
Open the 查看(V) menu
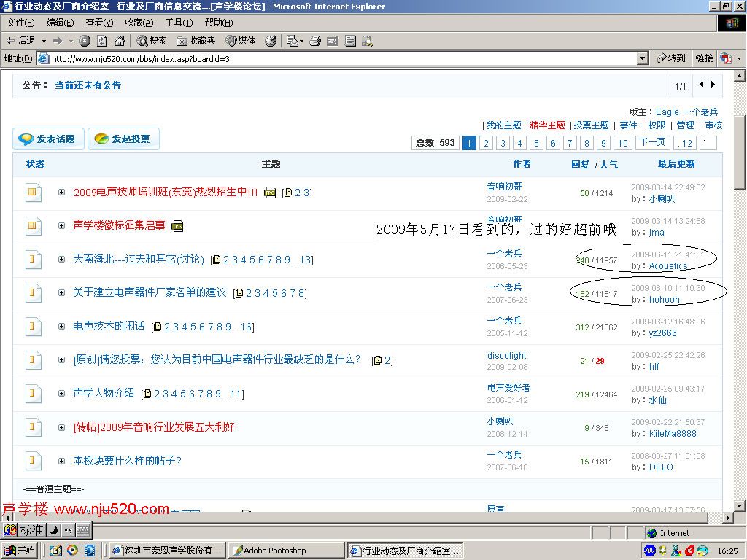coord(99,23)
